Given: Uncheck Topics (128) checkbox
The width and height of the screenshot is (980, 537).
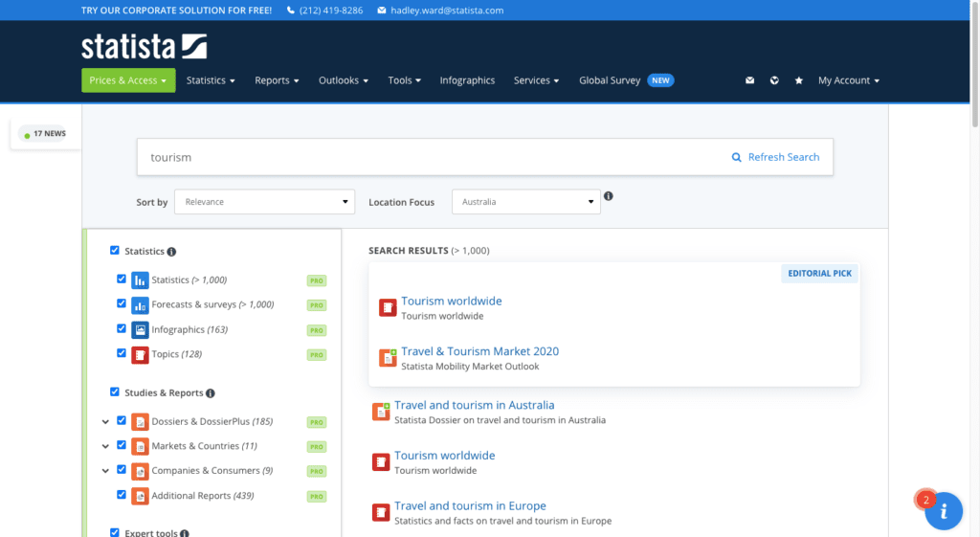Looking at the screenshot, I should pyautogui.click(x=122, y=352).
